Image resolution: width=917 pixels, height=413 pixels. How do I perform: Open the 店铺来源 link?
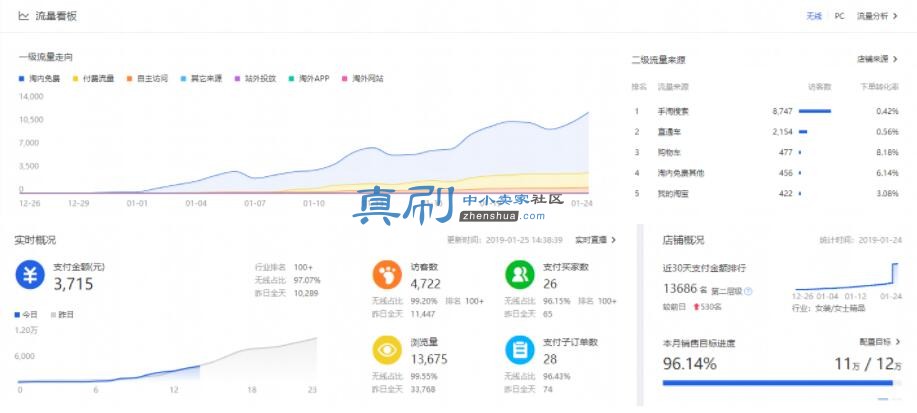click(877, 59)
